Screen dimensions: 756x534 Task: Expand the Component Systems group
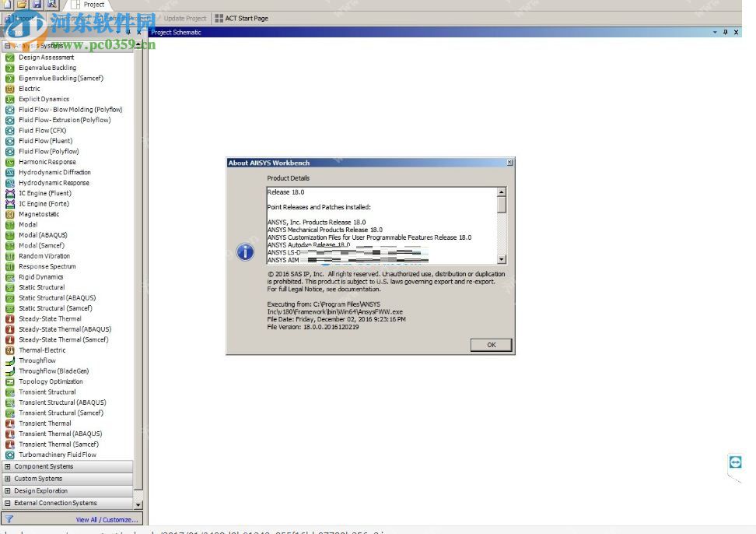pyautogui.click(x=6, y=466)
